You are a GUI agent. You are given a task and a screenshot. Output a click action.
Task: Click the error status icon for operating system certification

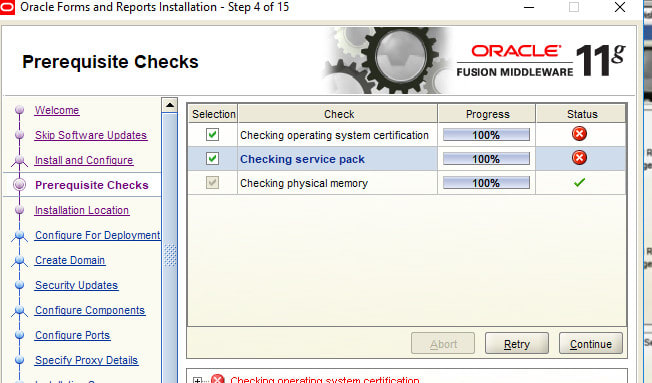coord(579,134)
